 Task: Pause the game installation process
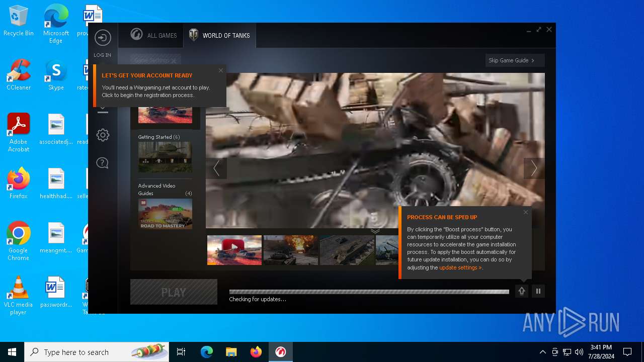pyautogui.click(x=538, y=291)
